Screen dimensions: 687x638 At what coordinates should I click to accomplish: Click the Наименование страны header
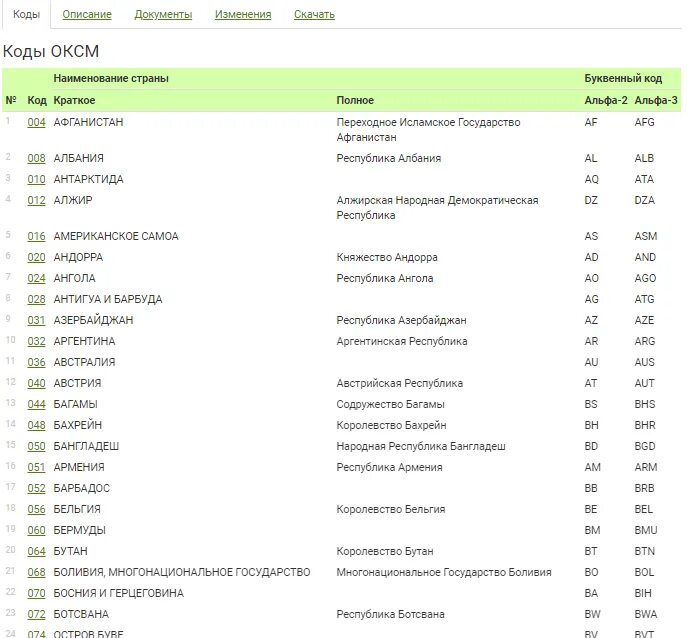point(111,78)
